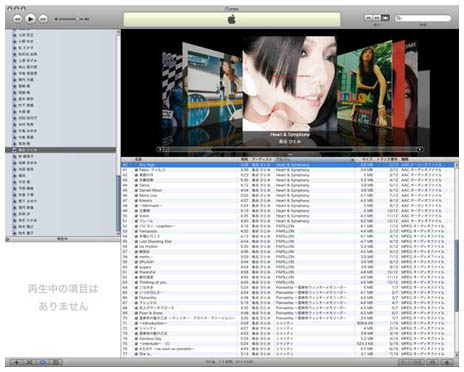The image size is (464, 372).
Task: Click the Cover Flow scrollbar thumb
Action: tap(282, 149)
